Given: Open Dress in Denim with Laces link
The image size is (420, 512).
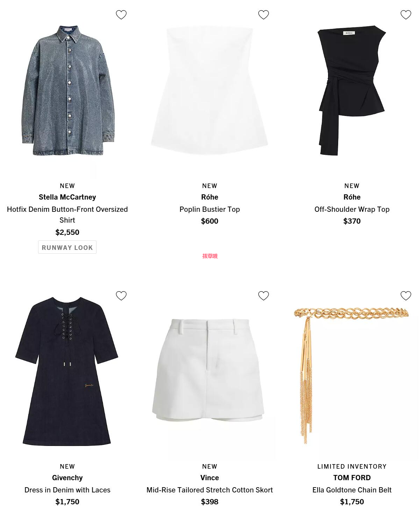Looking at the screenshot, I should (67, 490).
